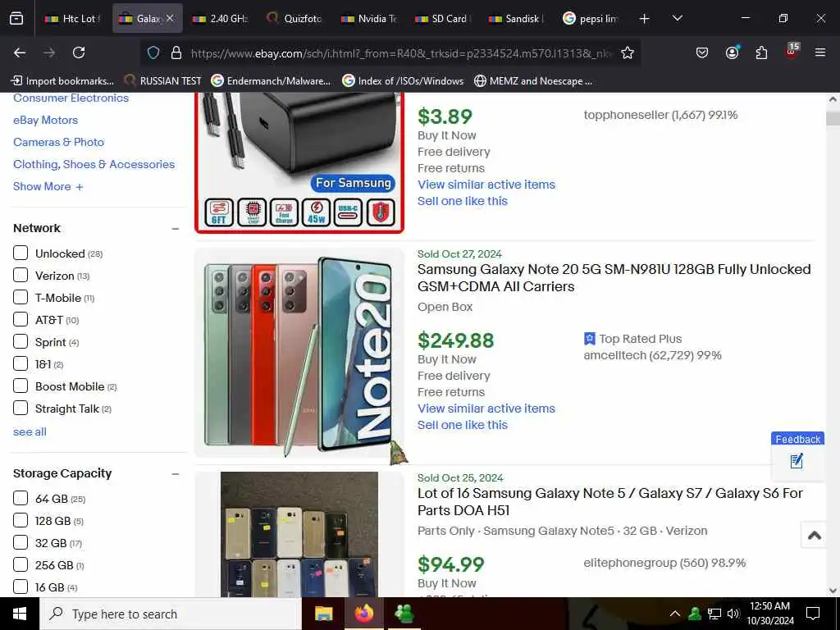
Task: Open the Pocket save icon
Action: coord(702,52)
